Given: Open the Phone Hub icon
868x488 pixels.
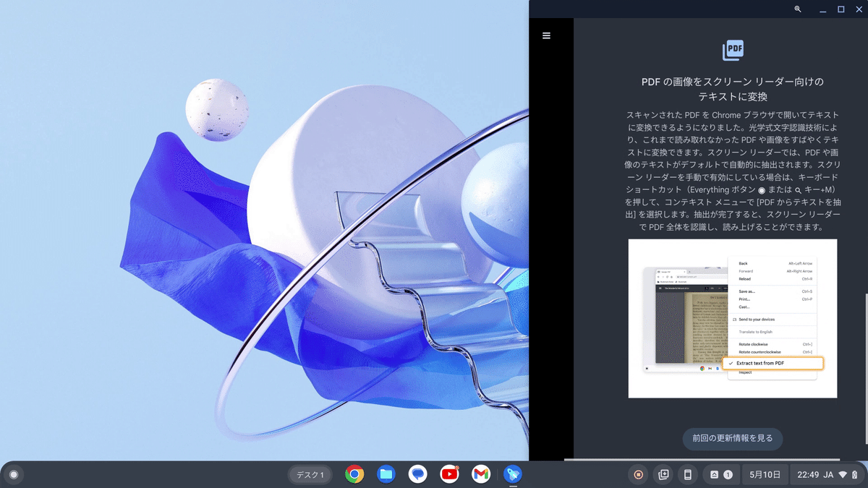Looking at the screenshot, I should click(688, 475).
